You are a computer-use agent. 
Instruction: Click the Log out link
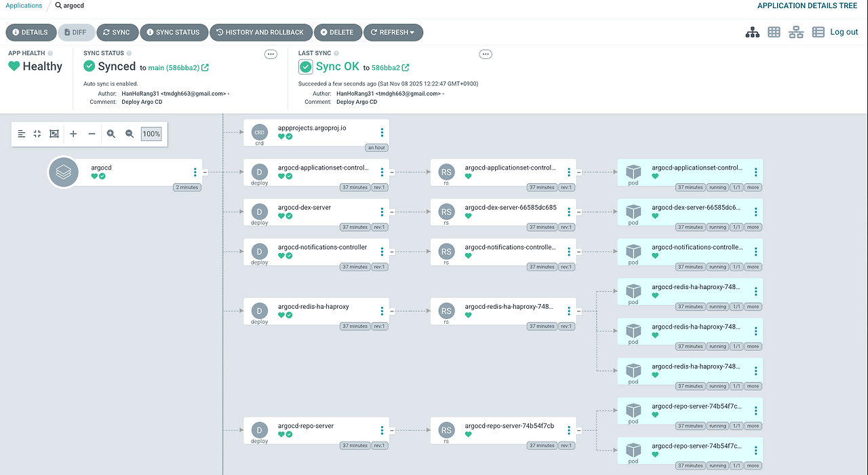[844, 32]
